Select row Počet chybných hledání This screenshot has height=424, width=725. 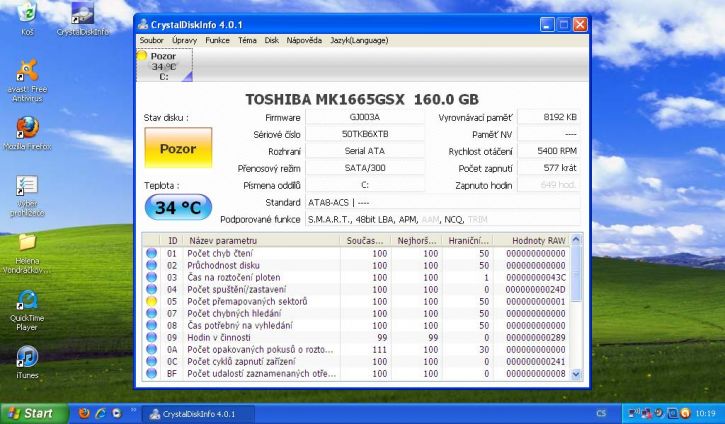[x=356, y=313]
